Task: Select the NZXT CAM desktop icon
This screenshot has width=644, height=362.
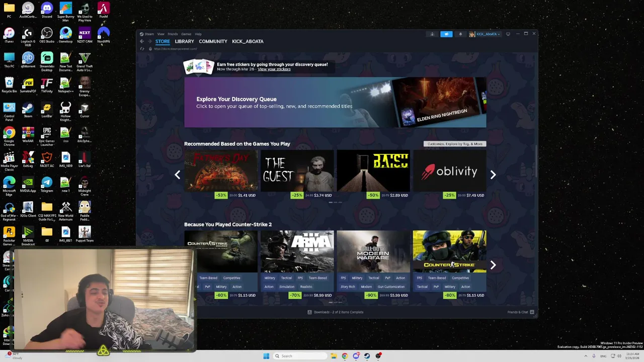Action: click(x=85, y=35)
